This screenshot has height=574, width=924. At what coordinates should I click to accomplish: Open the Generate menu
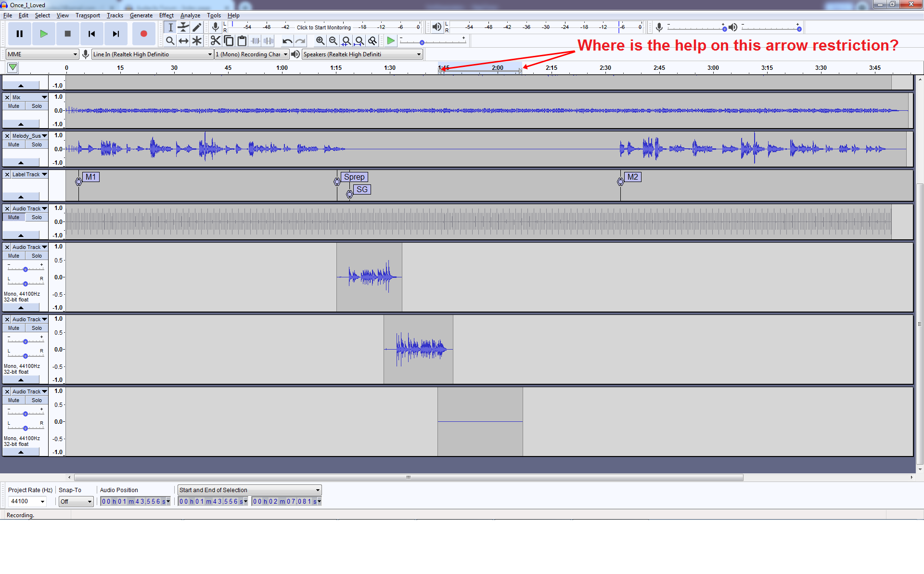click(141, 15)
